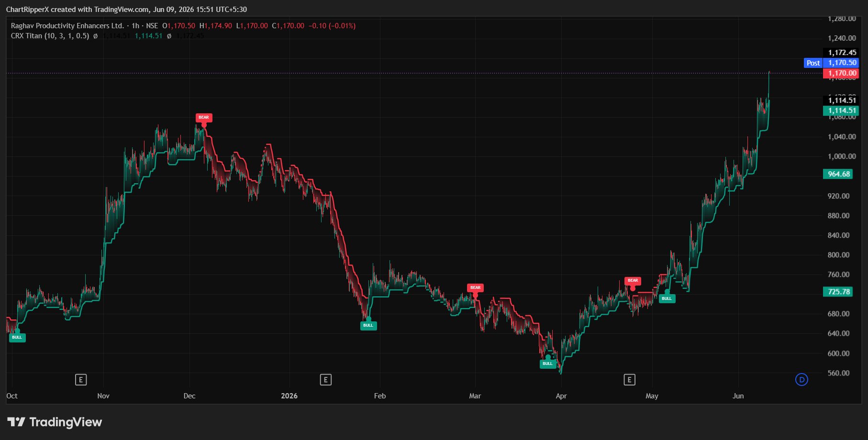Click the blue Post market tag
Screen dimensions: 868x440
[x=813, y=63]
